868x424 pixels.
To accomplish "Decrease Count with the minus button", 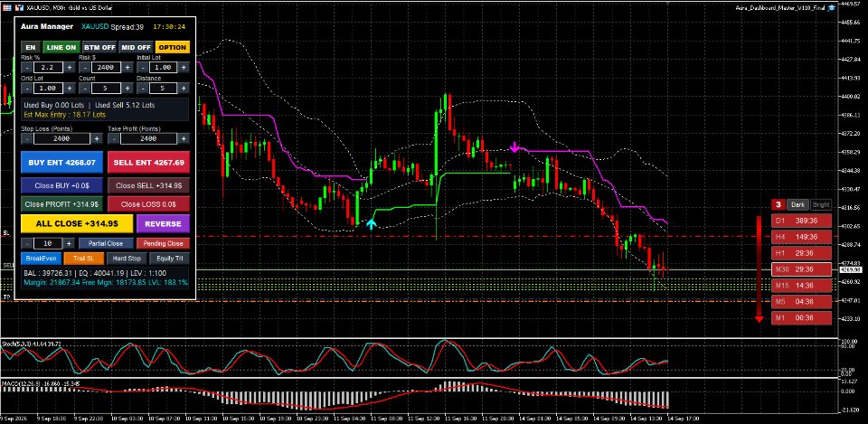I will (x=85, y=88).
